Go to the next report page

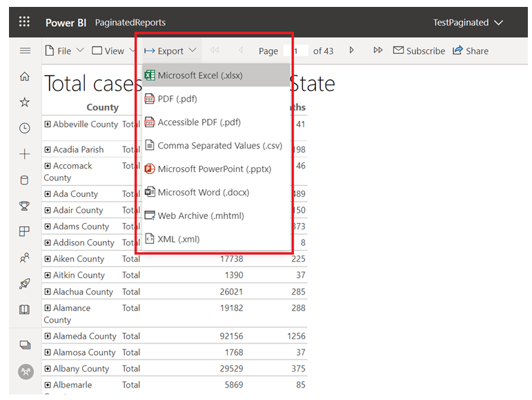coord(351,50)
